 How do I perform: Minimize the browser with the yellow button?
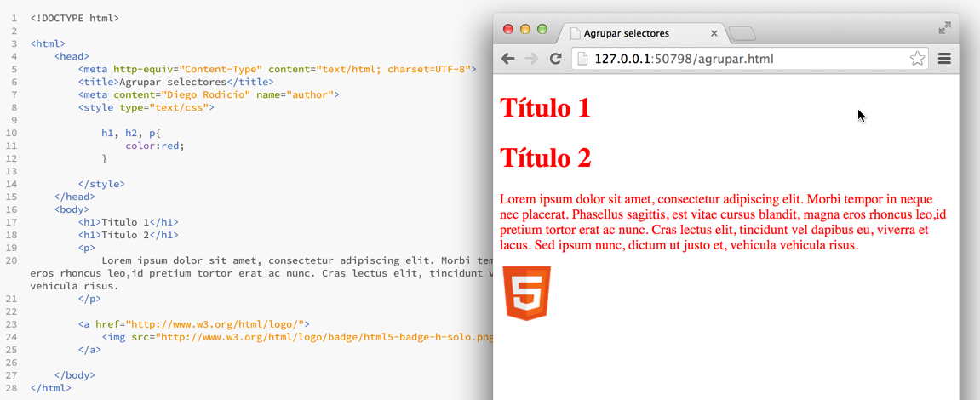tap(525, 29)
